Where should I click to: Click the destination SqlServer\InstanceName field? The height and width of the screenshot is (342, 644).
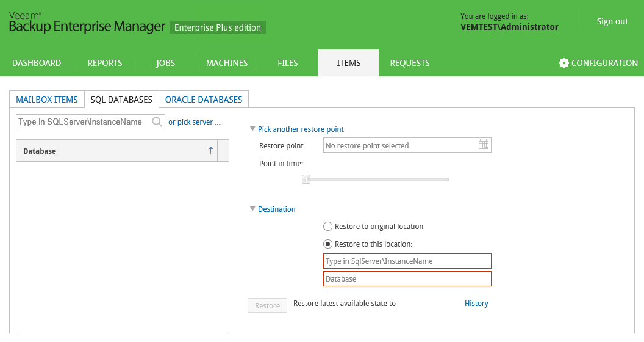[x=407, y=261]
